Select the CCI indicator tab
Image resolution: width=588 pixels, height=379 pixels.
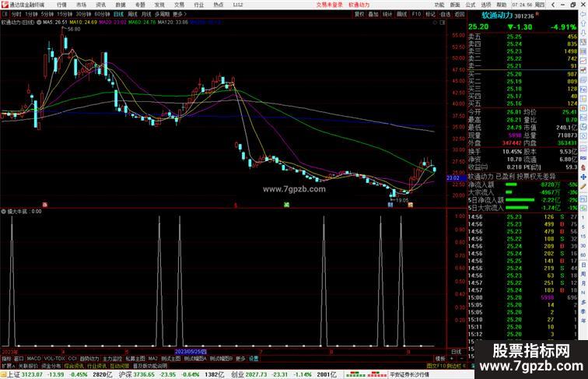coord(72,359)
